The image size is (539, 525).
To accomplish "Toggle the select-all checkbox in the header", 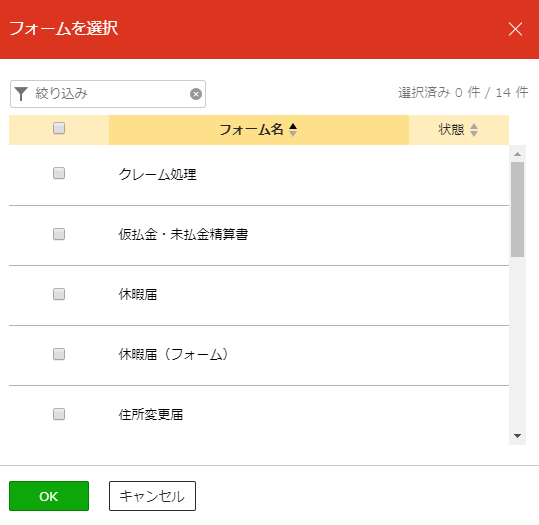I will (59, 128).
